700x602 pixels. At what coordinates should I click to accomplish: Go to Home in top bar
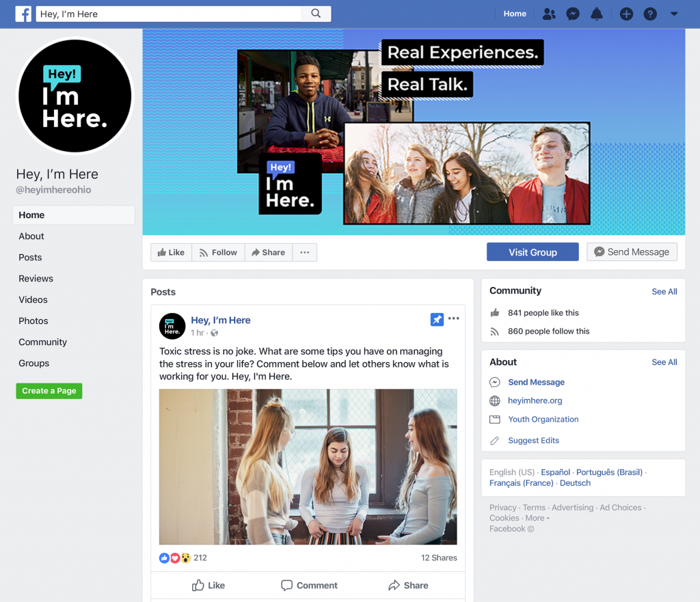pos(515,14)
